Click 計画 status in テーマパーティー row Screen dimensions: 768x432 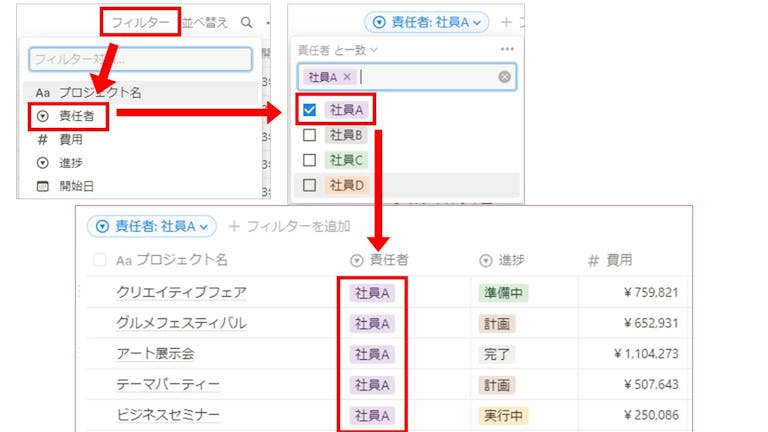[497, 385]
